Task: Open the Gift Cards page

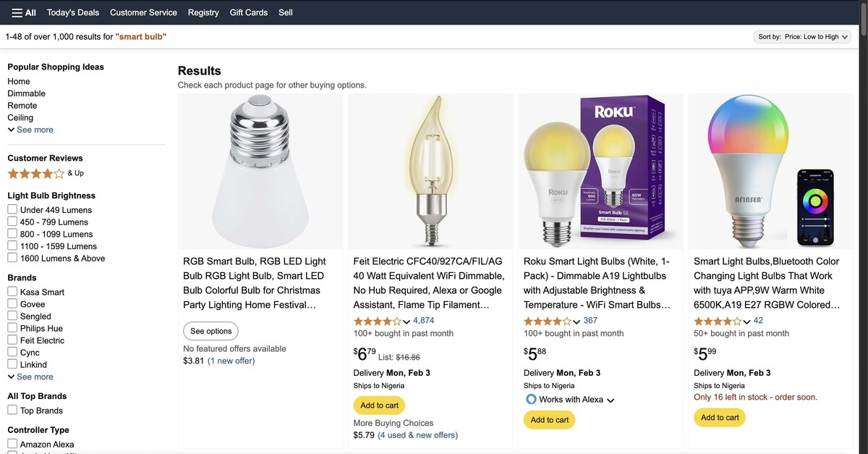Action: coord(248,12)
